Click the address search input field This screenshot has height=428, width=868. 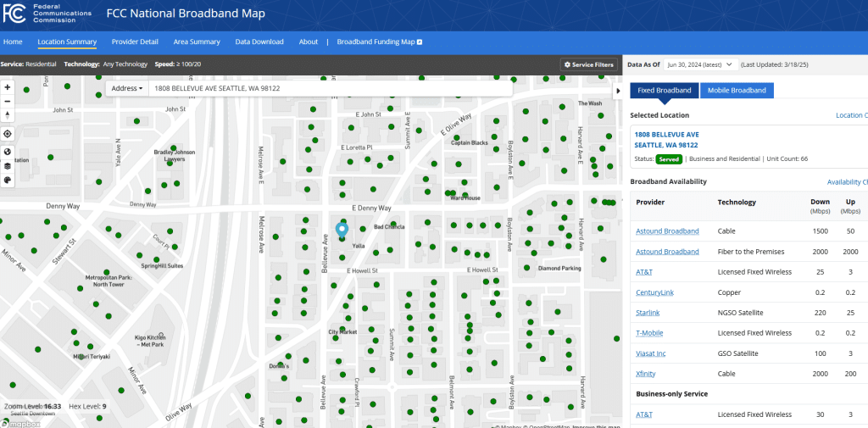pos(330,88)
